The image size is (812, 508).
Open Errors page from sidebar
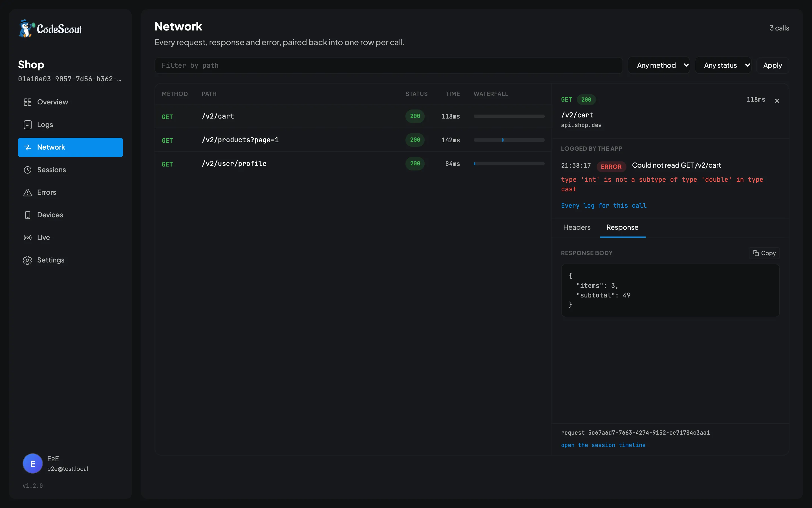pos(70,192)
